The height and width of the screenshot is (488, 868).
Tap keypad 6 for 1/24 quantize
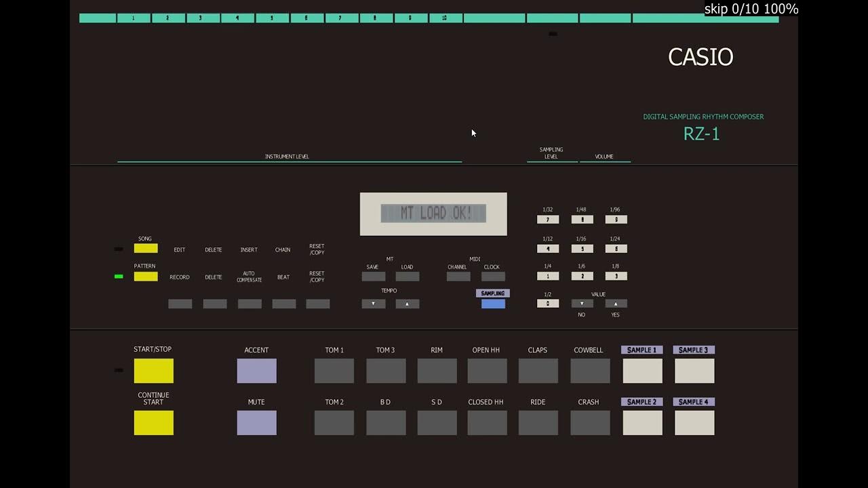pos(616,249)
